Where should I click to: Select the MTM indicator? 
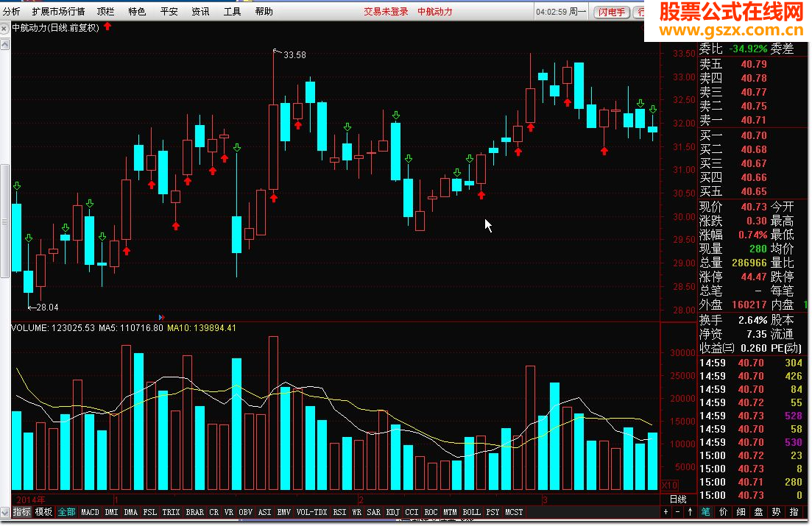pyautogui.click(x=450, y=512)
